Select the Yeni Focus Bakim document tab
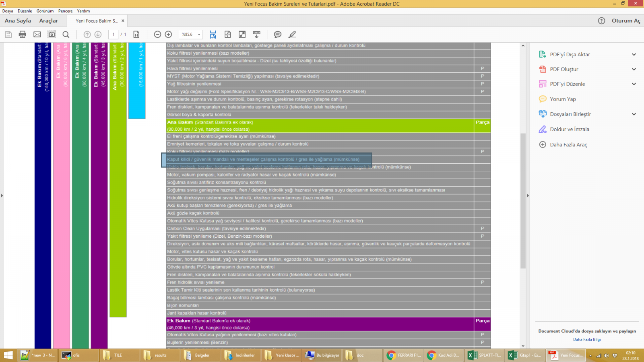 click(x=97, y=21)
